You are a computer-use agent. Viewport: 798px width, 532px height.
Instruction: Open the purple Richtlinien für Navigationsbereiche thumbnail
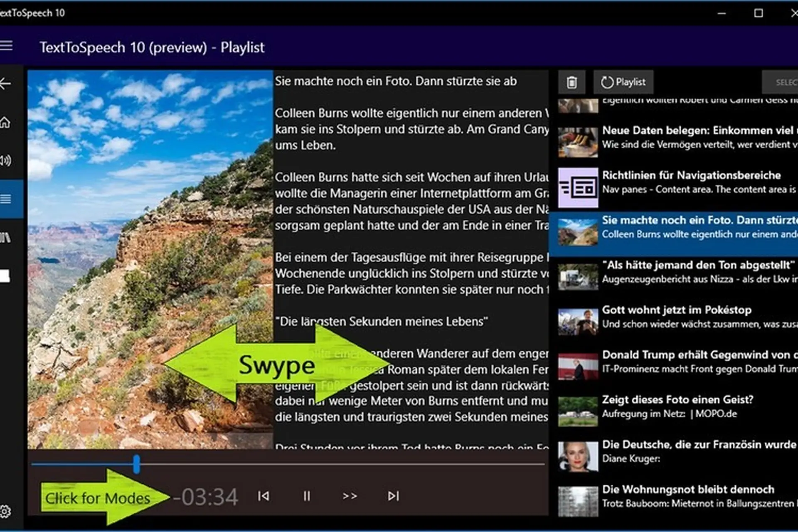click(578, 187)
